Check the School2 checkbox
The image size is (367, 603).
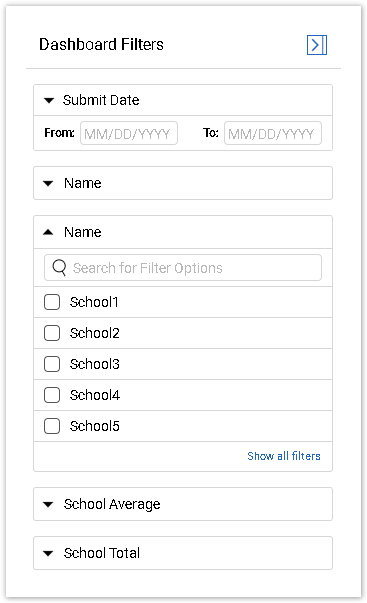click(x=52, y=333)
